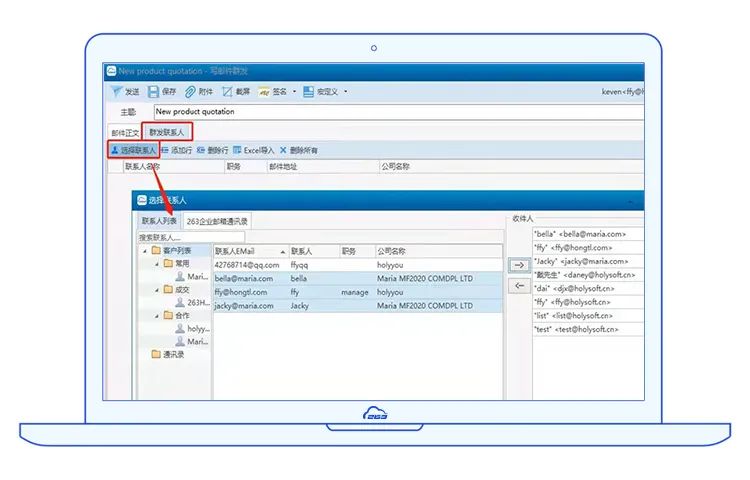
Task: Click the 删除行 delete row icon
Action: click(201, 150)
